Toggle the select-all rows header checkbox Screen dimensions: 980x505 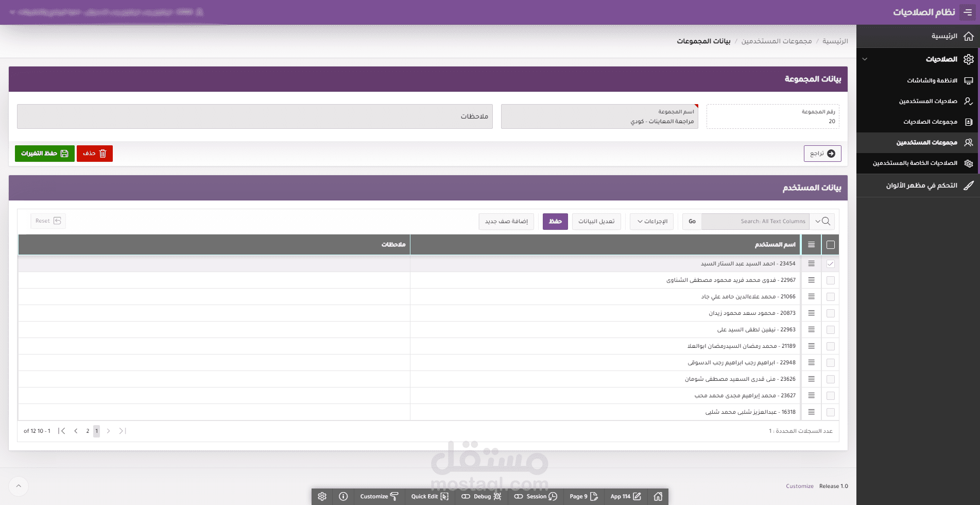(831, 245)
